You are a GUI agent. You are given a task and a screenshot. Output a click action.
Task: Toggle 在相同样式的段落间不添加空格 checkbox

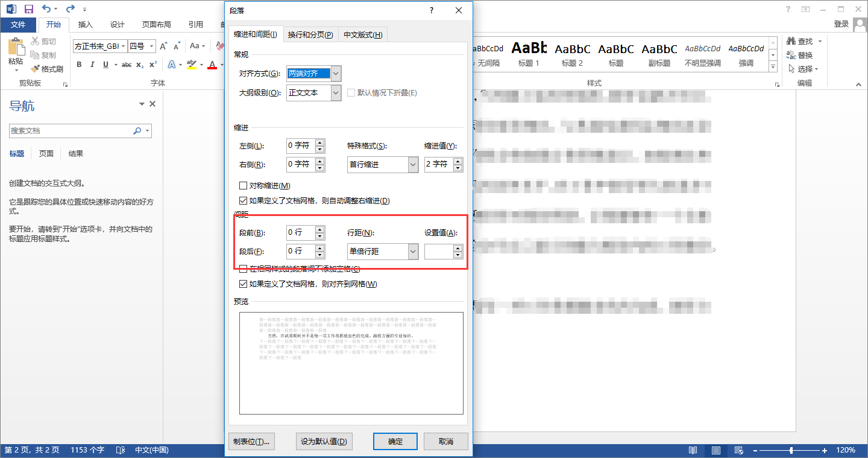tap(244, 269)
